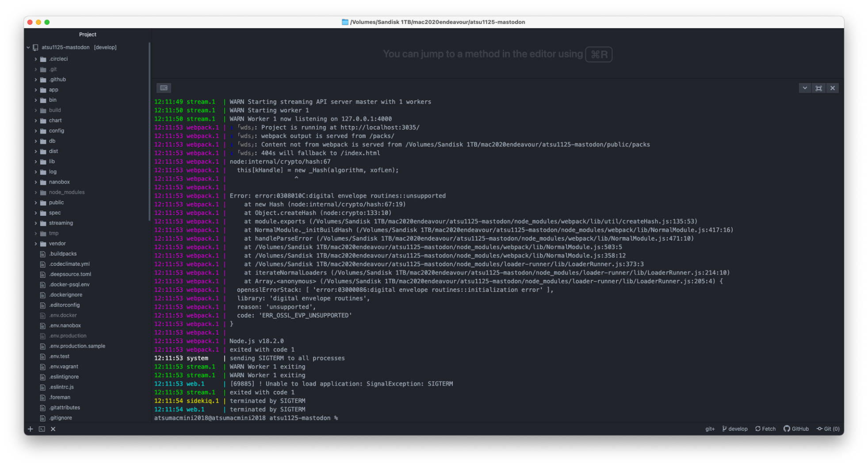This screenshot has height=467, width=868.
Task: Click the terminal prompt line
Action: coord(246,418)
